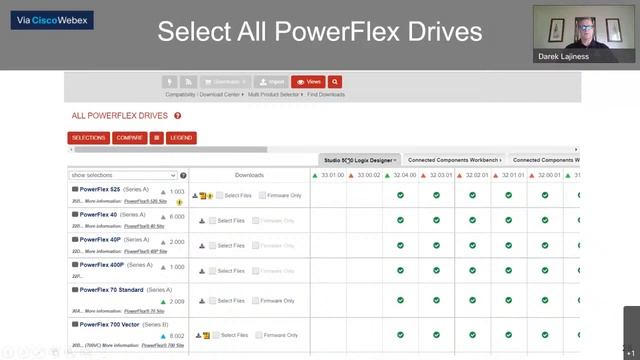The image size is (640, 360).
Task: Open the RSS feed icon
Action: pyautogui.click(x=188, y=82)
